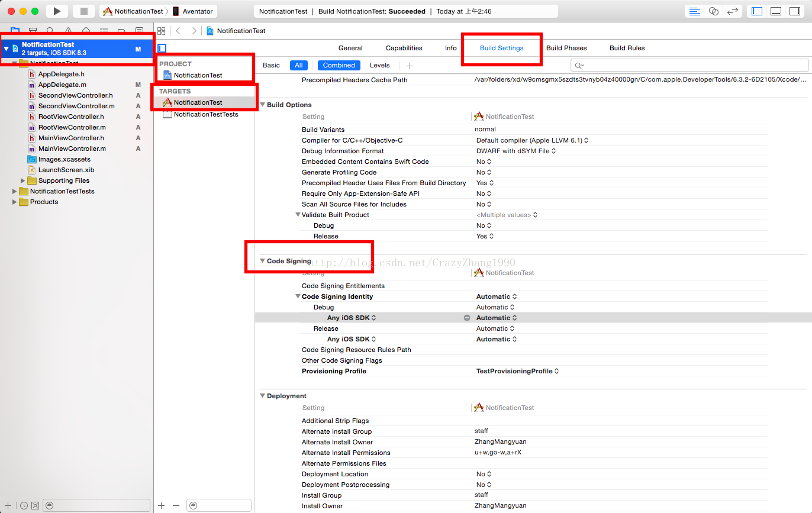The height and width of the screenshot is (513, 812).
Task: Hide the navigator pane
Action: click(756, 11)
